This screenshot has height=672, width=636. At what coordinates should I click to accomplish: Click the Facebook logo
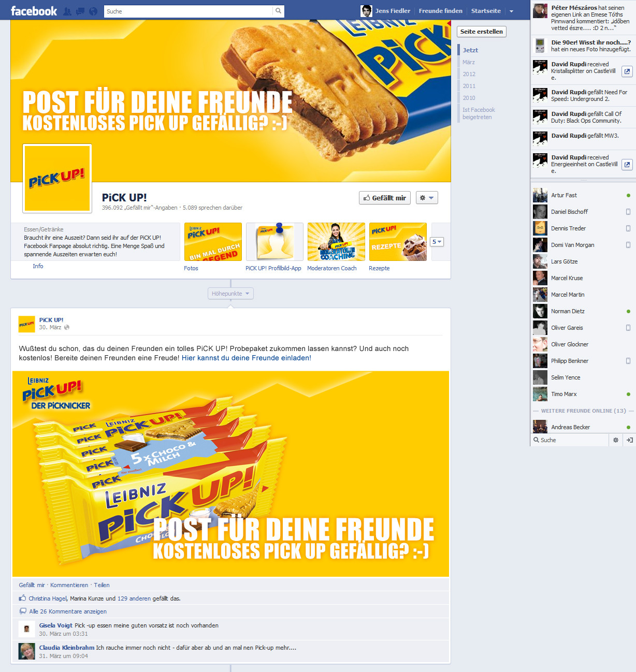point(34,11)
